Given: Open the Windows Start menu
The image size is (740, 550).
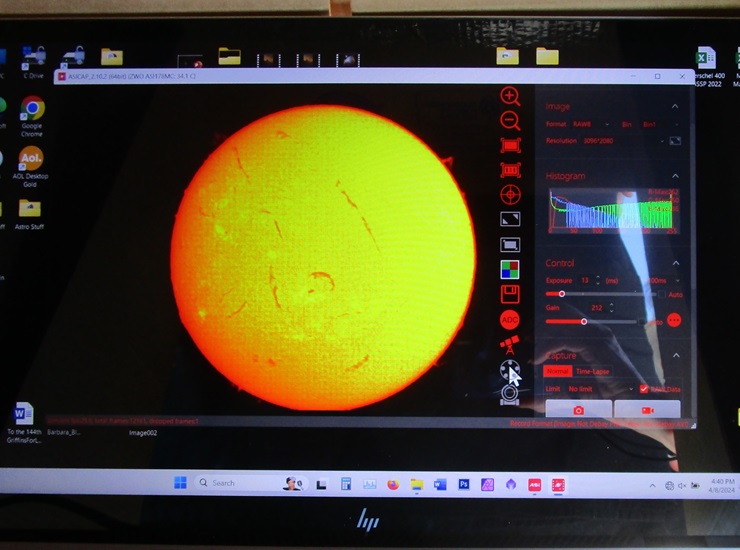Looking at the screenshot, I should point(180,483).
